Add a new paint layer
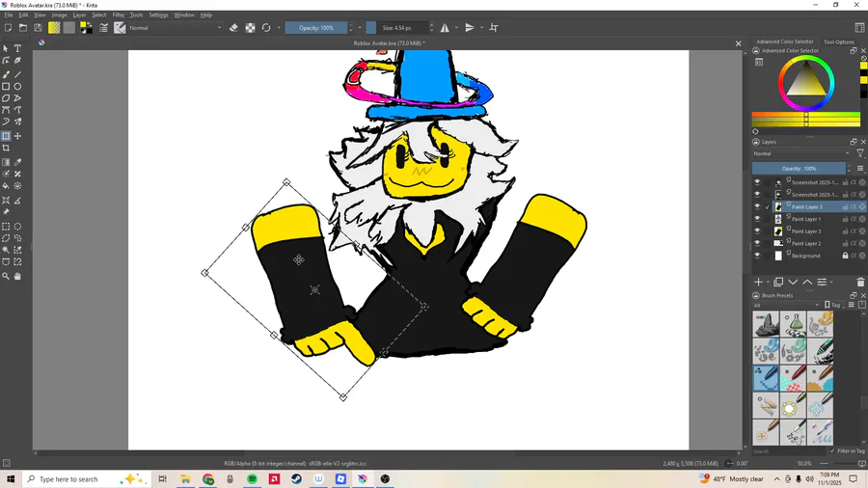The width and height of the screenshot is (868, 488). pos(758,283)
